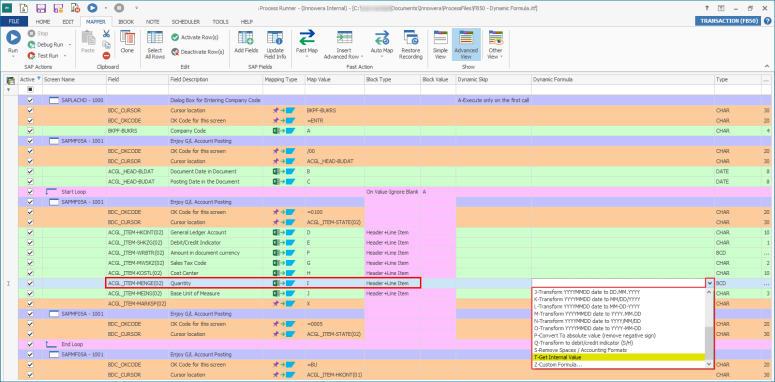Click the TRANSACTION (FB50) button
Viewport: 775px width, 382px height.
[x=728, y=21]
